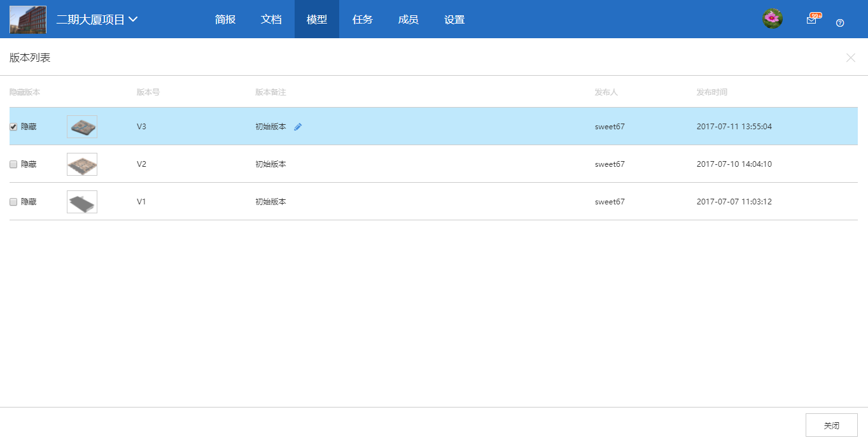Image resolution: width=868 pixels, height=440 pixels.
Task: Open the messages envelope icon
Action: 811,20
